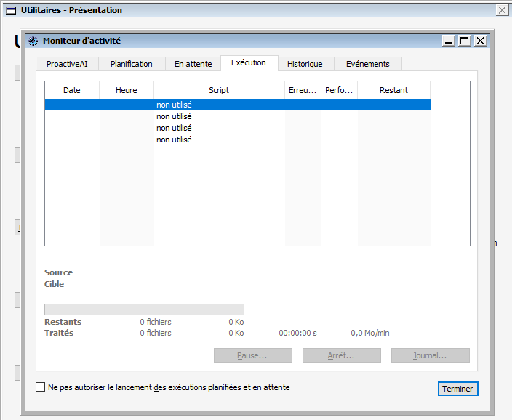Sort by the Script column header
The height and width of the screenshot is (420, 512).
(219, 90)
